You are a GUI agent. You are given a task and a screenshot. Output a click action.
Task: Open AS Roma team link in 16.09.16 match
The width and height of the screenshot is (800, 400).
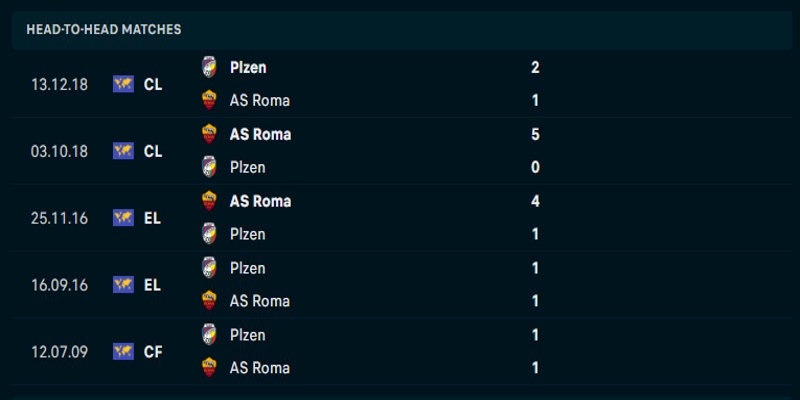point(260,301)
